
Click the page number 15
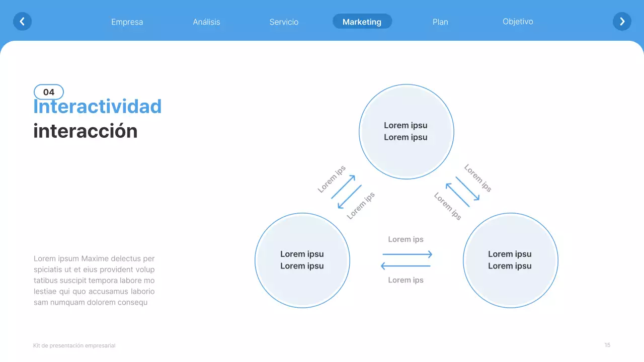pyautogui.click(x=607, y=345)
